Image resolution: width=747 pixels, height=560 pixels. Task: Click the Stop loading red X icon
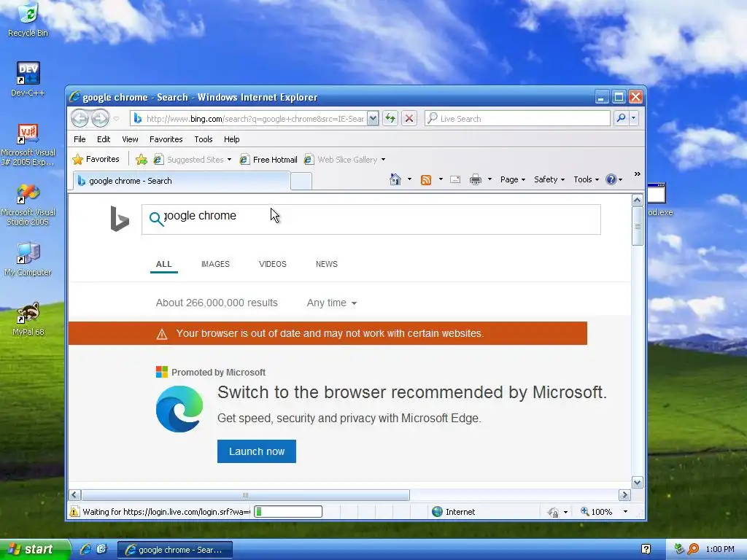point(409,118)
